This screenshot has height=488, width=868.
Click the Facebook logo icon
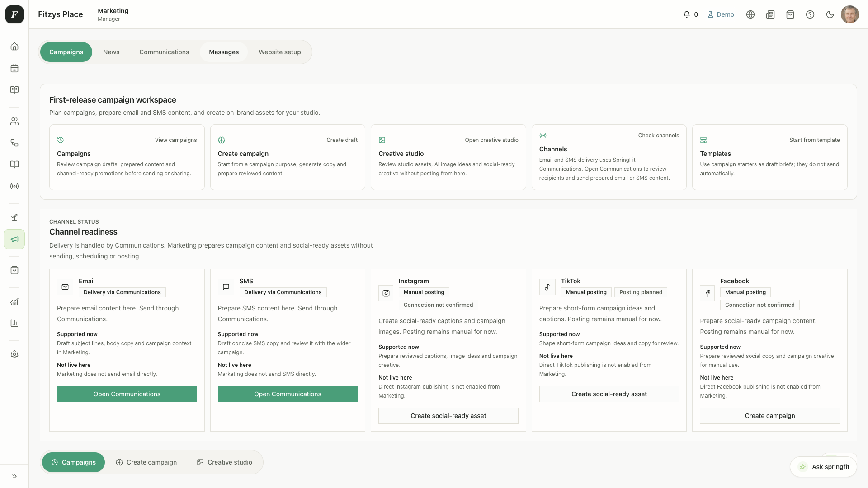coord(708,293)
